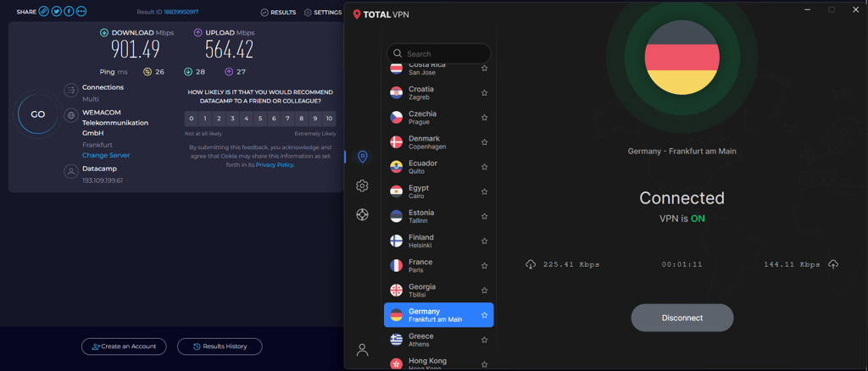Open the locations pin tab in Total VPN sidebar

tap(363, 157)
